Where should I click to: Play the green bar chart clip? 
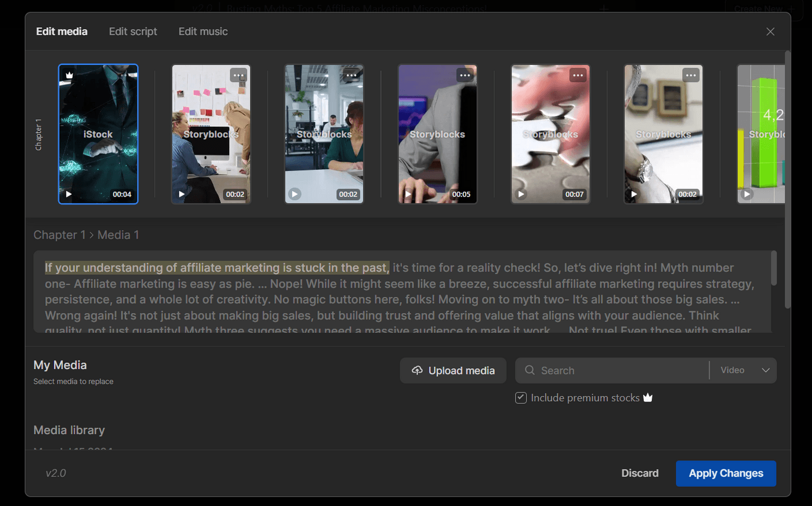tap(746, 195)
